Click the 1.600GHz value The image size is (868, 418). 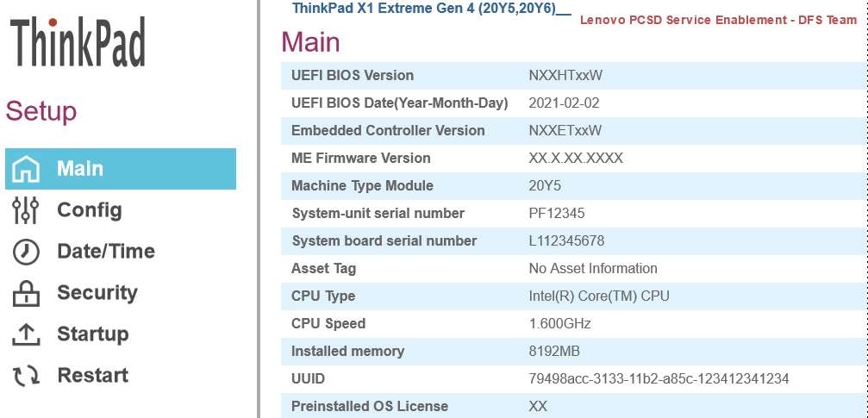[559, 324]
